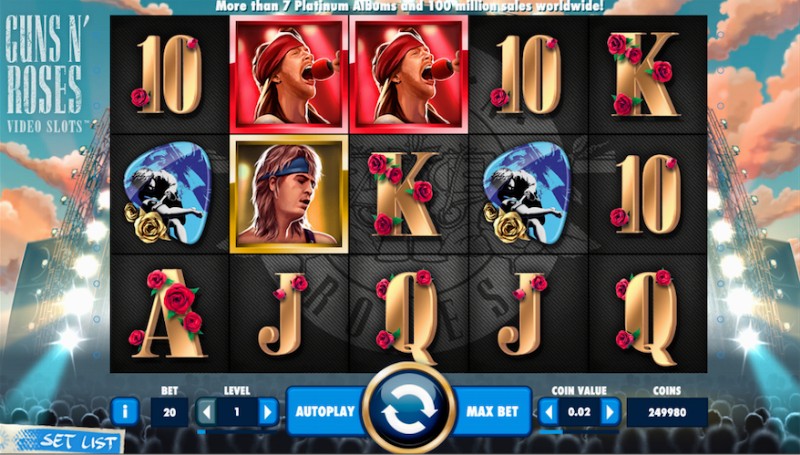The height and width of the screenshot is (455, 800).
Task: Click the red bandana singer symbol on reel two
Action: (289, 74)
